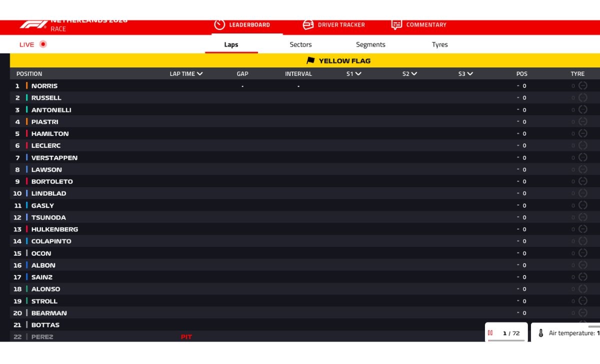
Task: Open the Leaderboard tab
Action: click(247, 25)
